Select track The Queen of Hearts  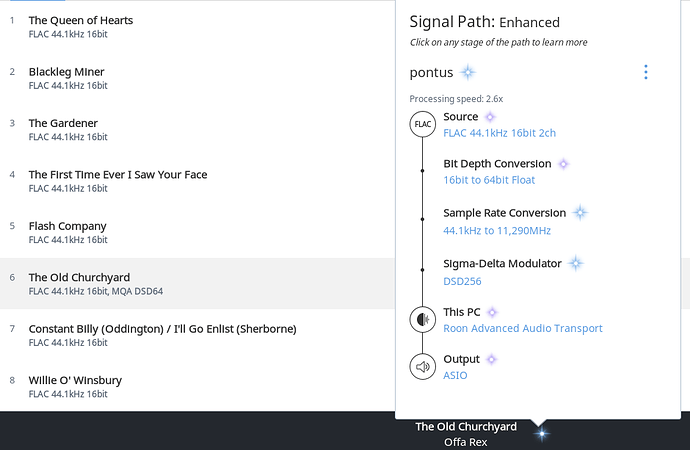coord(197,26)
